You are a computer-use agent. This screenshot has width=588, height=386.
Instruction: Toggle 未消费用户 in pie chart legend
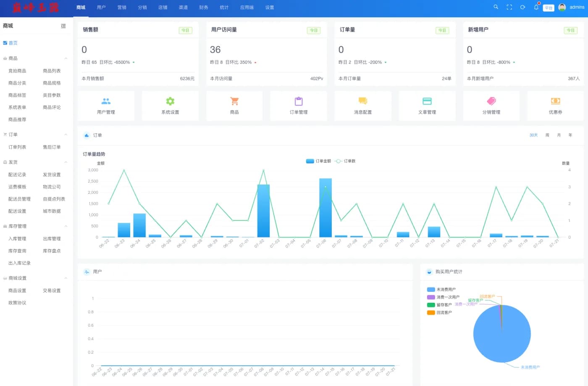coord(441,290)
